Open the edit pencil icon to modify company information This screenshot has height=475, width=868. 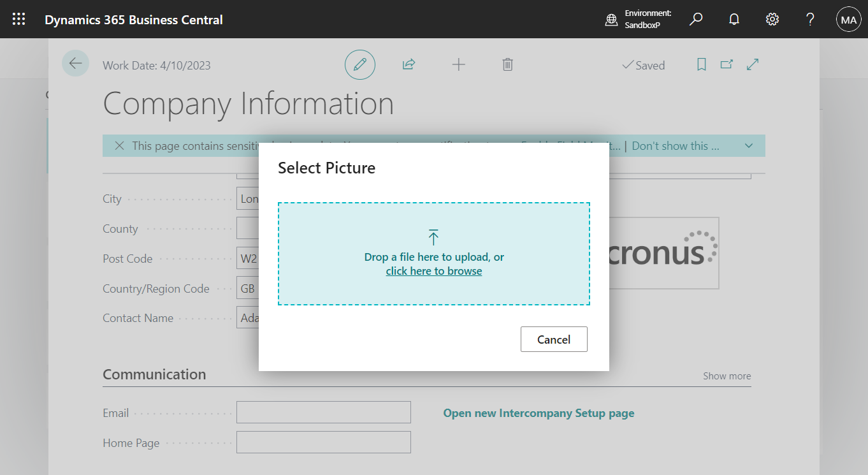tap(359, 64)
